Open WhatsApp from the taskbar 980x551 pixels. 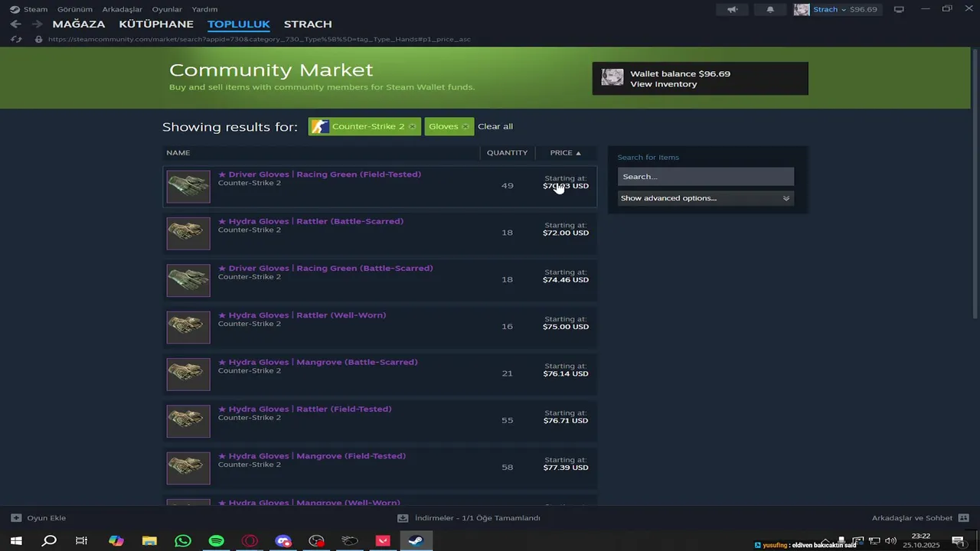[183, 541]
